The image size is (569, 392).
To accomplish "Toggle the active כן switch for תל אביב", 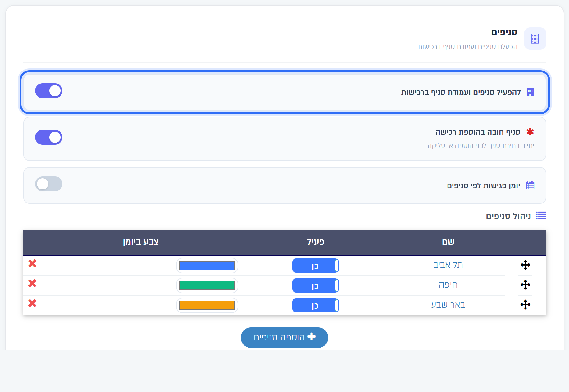I will [x=316, y=266].
